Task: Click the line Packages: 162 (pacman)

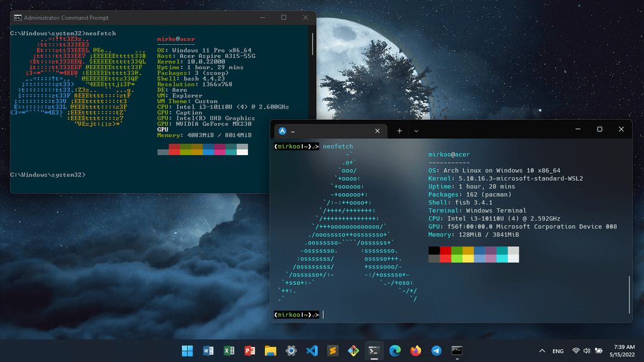Action: pyautogui.click(x=470, y=194)
